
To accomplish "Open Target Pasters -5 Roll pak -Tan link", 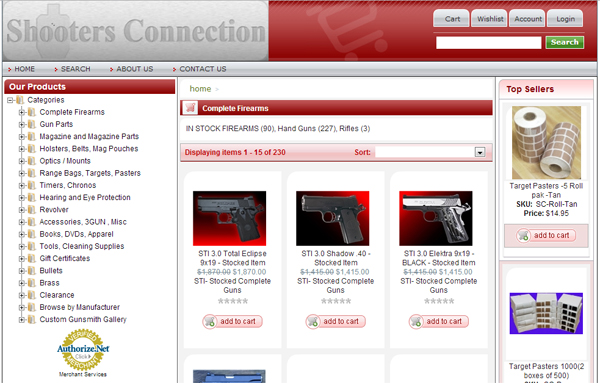I will point(546,191).
